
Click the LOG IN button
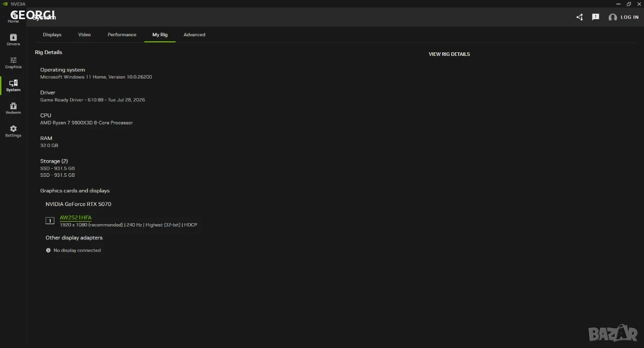(629, 17)
